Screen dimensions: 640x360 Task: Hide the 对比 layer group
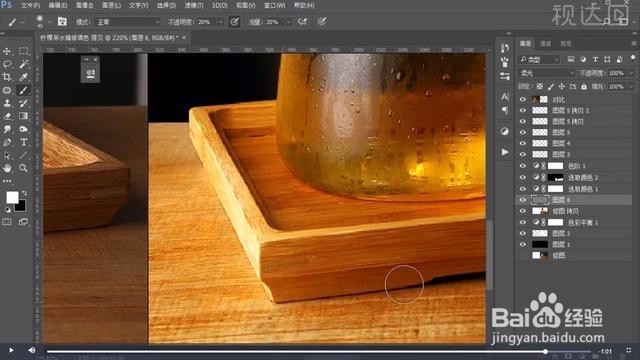click(x=523, y=99)
